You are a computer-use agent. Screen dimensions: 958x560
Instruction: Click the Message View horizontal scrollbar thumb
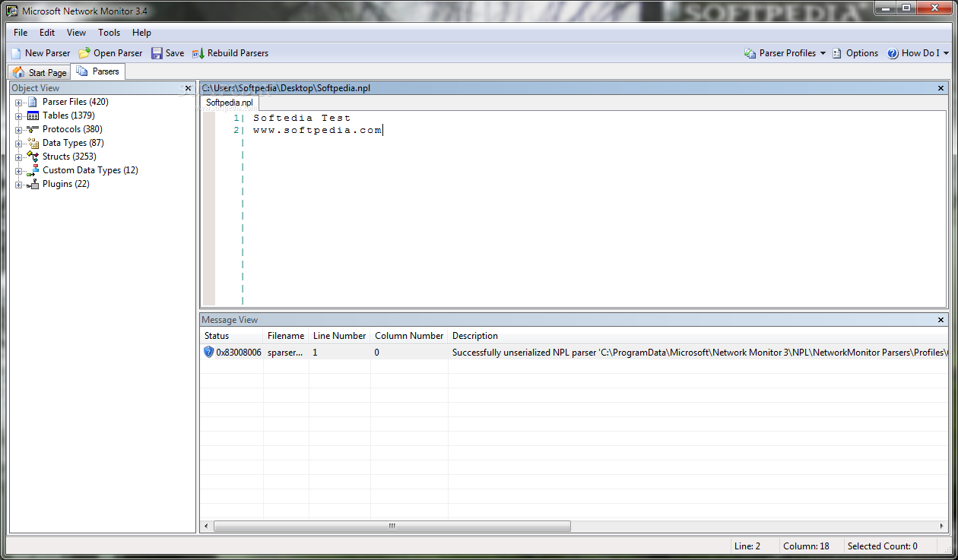(x=392, y=526)
